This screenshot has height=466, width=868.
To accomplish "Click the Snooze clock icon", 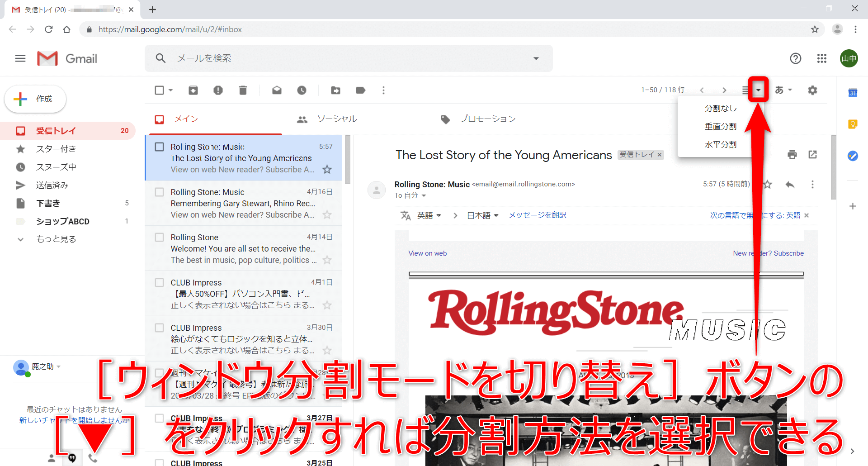I will point(302,90).
